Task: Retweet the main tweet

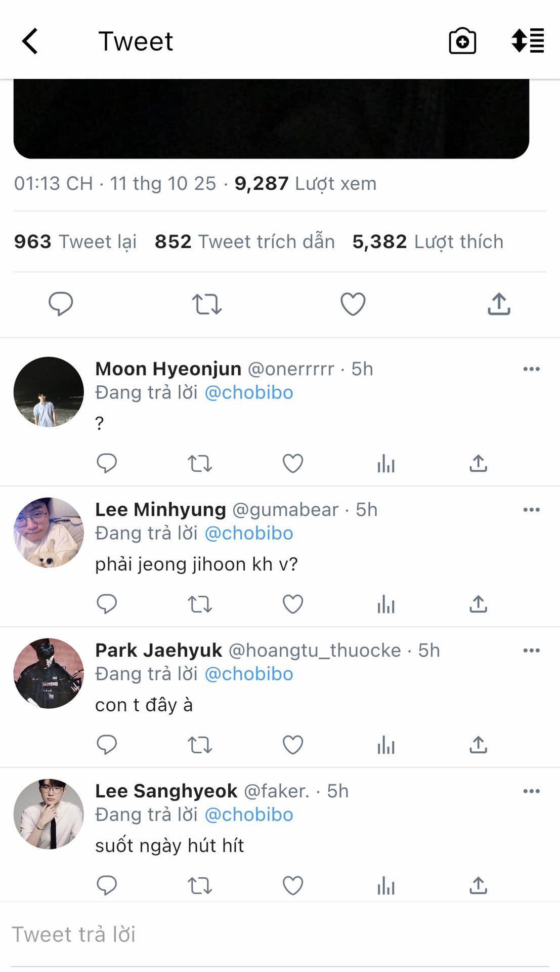Action: pos(206,304)
